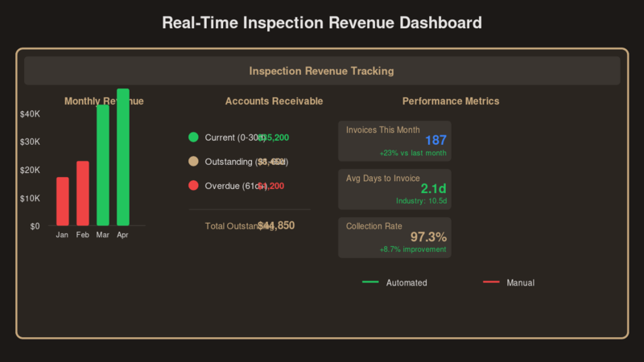The width and height of the screenshot is (644, 362).
Task: Click the Inspection Revenue Tracking header
Action: (x=322, y=71)
